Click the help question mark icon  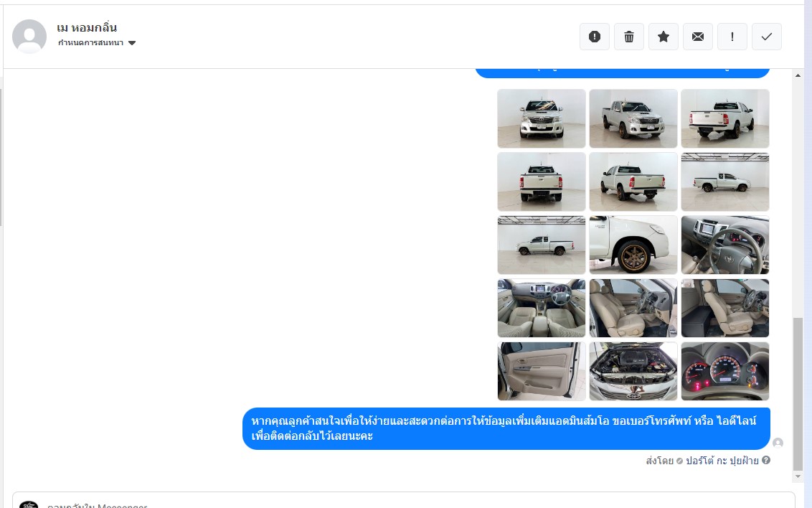(766, 460)
